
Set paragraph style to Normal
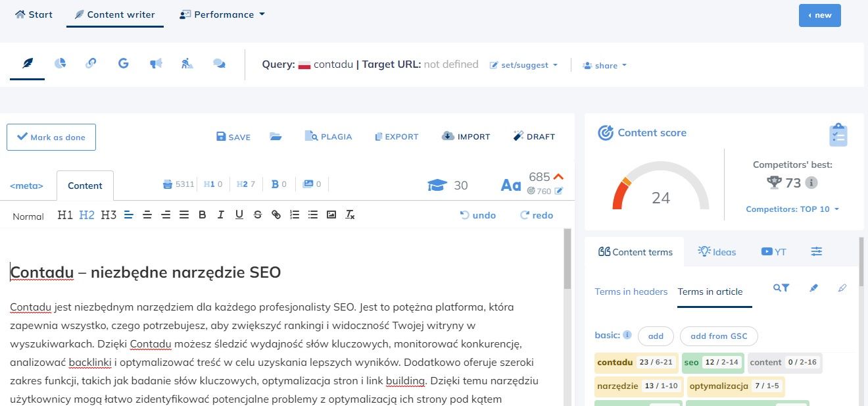click(28, 216)
